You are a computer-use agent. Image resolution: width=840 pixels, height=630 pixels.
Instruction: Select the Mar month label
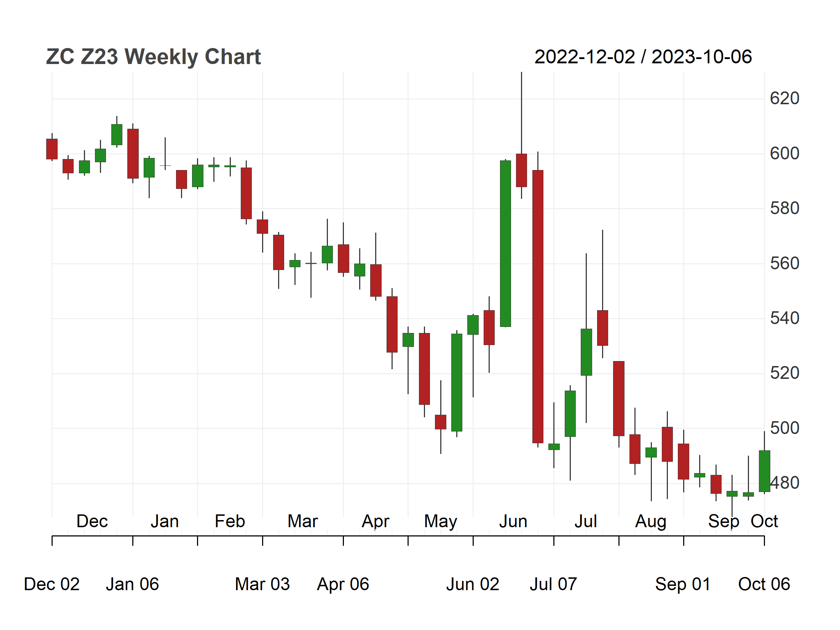pyautogui.click(x=303, y=522)
